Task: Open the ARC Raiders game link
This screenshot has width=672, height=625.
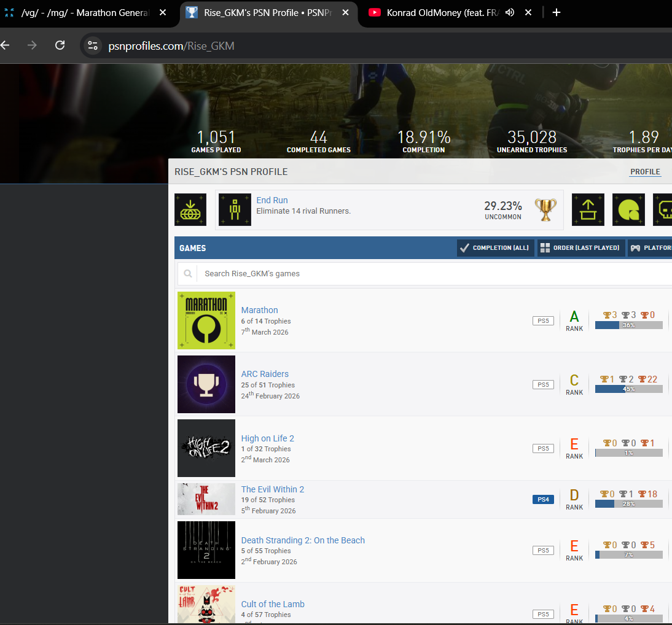Action: click(264, 374)
